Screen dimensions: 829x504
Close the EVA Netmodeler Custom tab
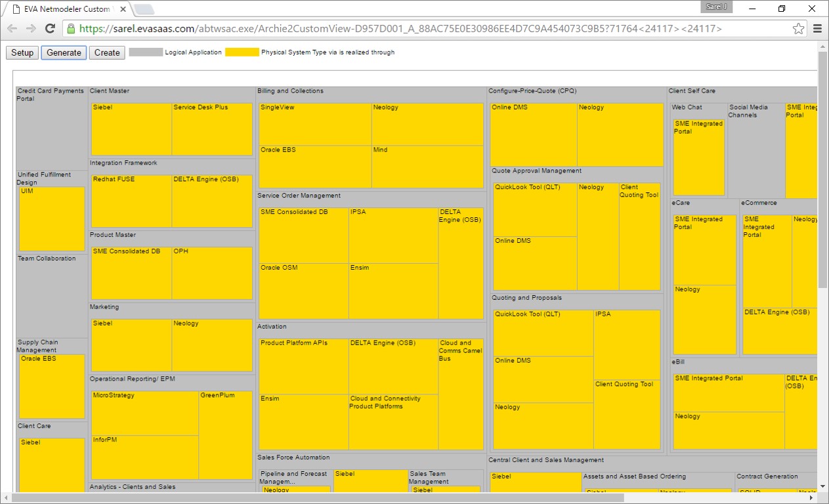pyautogui.click(x=123, y=9)
